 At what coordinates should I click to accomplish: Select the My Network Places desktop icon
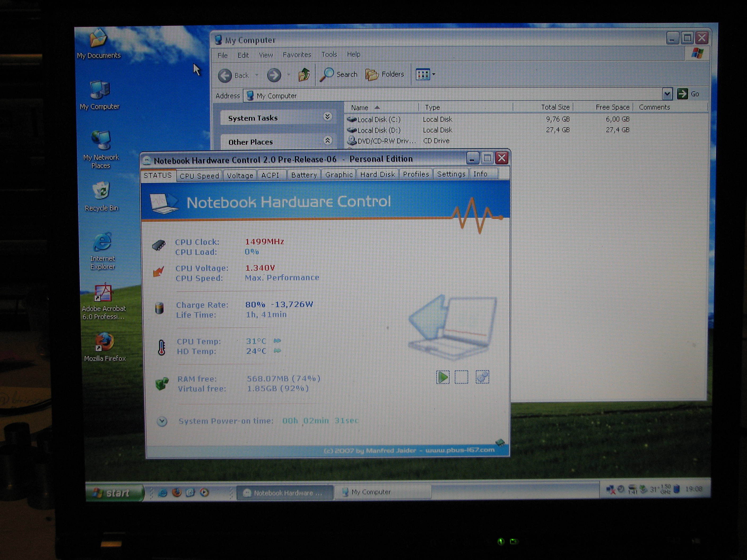click(x=101, y=150)
